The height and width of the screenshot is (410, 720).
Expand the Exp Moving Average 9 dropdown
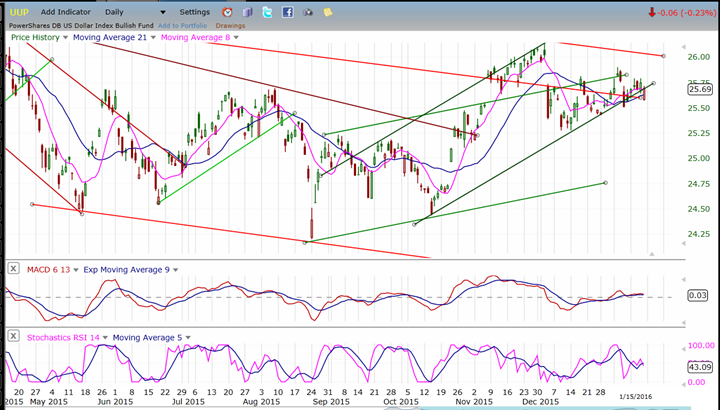175,270
